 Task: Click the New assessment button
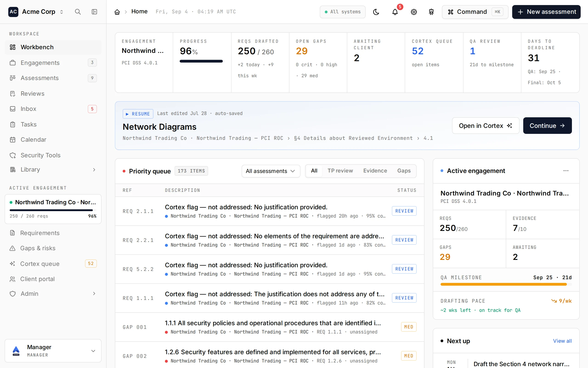pyautogui.click(x=546, y=12)
